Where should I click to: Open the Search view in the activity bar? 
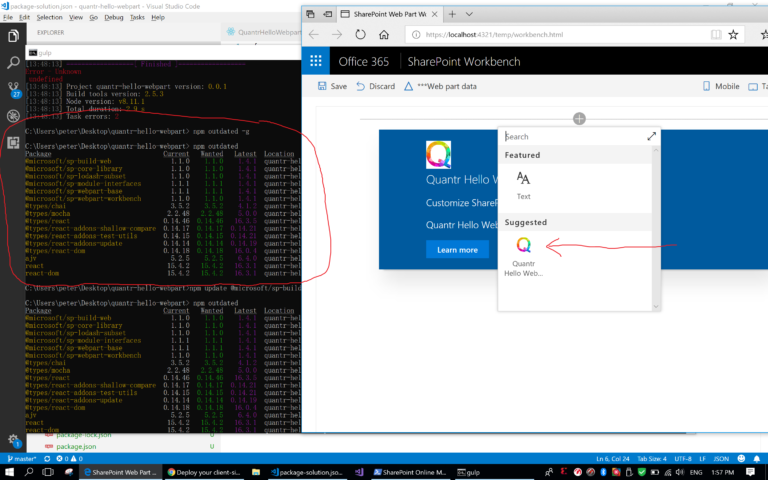tap(13, 62)
